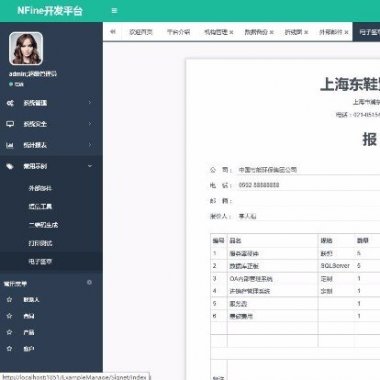Click the 编号 column header
380x380 pixels.
(219, 240)
